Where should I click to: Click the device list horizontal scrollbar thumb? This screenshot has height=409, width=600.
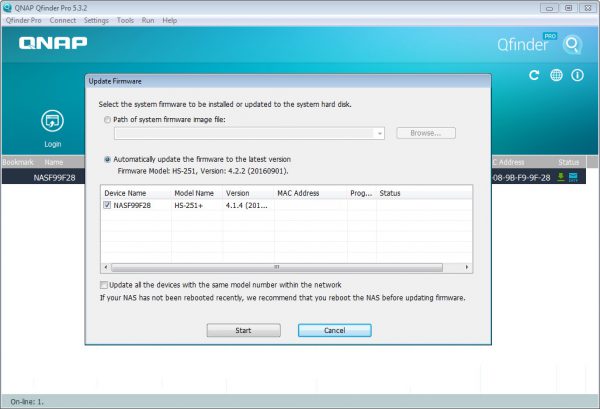(x=277, y=267)
